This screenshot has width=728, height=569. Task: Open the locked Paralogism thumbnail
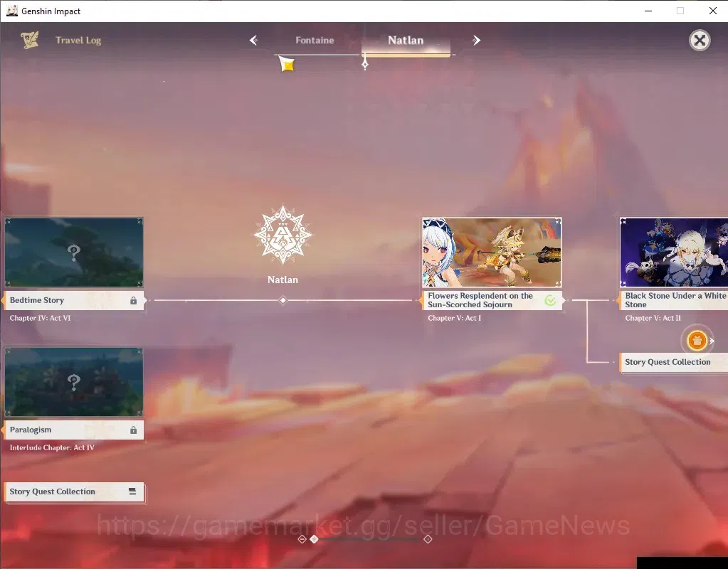[x=74, y=382]
